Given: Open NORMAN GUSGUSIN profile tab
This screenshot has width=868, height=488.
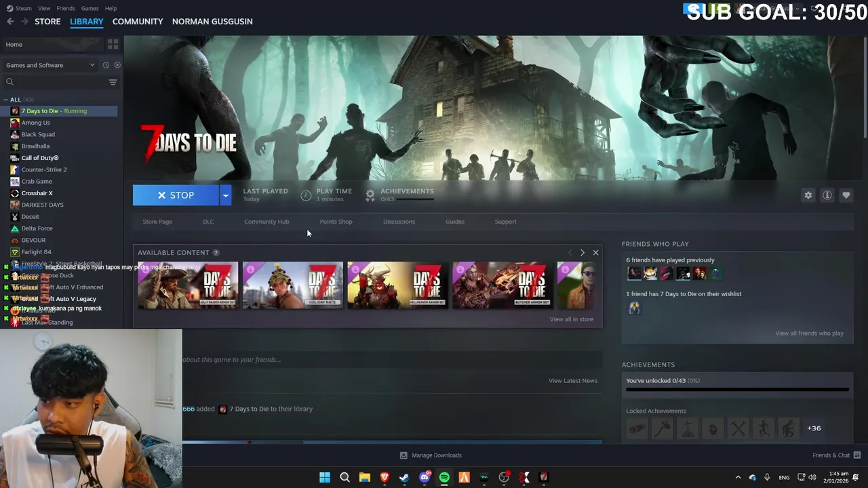Looking at the screenshot, I should coord(212,22).
